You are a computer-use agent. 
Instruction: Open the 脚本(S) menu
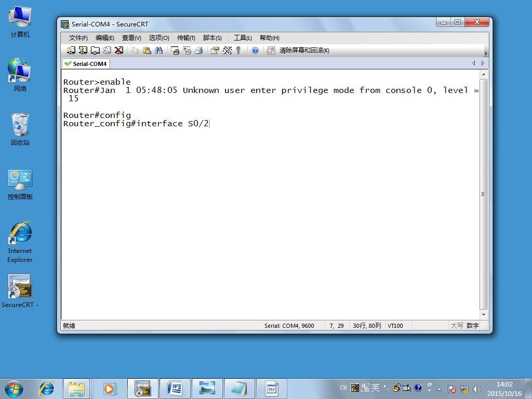pos(212,37)
